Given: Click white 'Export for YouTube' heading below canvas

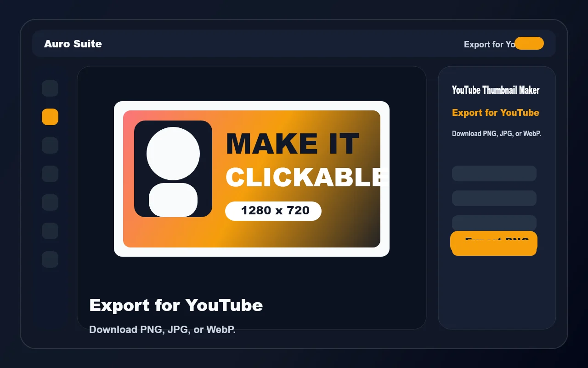Looking at the screenshot, I should coord(176,305).
